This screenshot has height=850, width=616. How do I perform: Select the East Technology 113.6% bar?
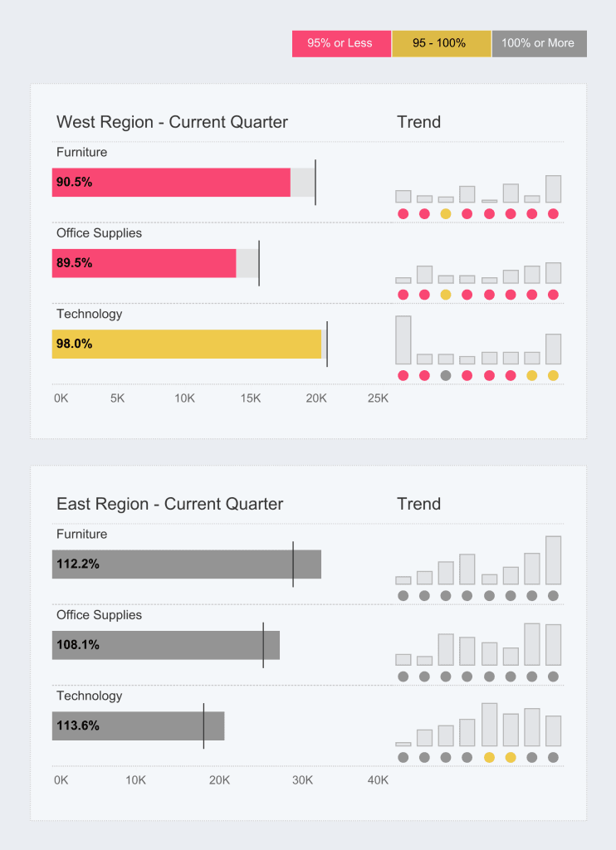[x=138, y=725]
